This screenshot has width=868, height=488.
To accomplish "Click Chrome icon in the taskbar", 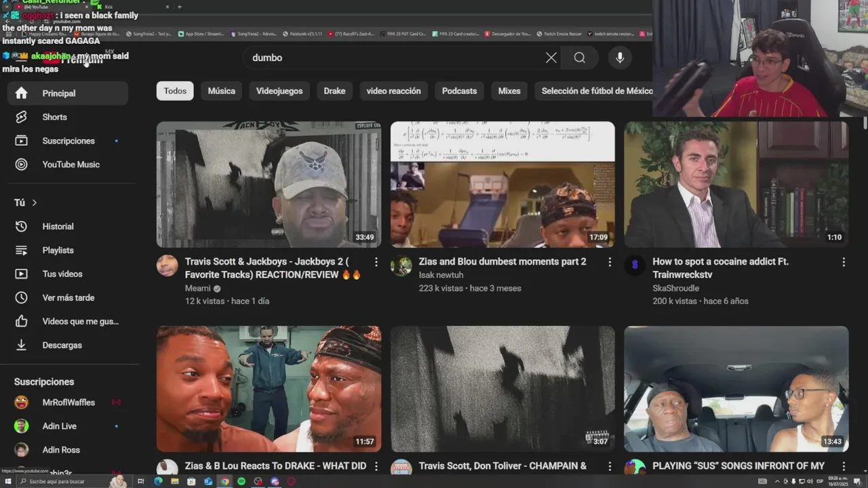I will pyautogui.click(x=224, y=481).
